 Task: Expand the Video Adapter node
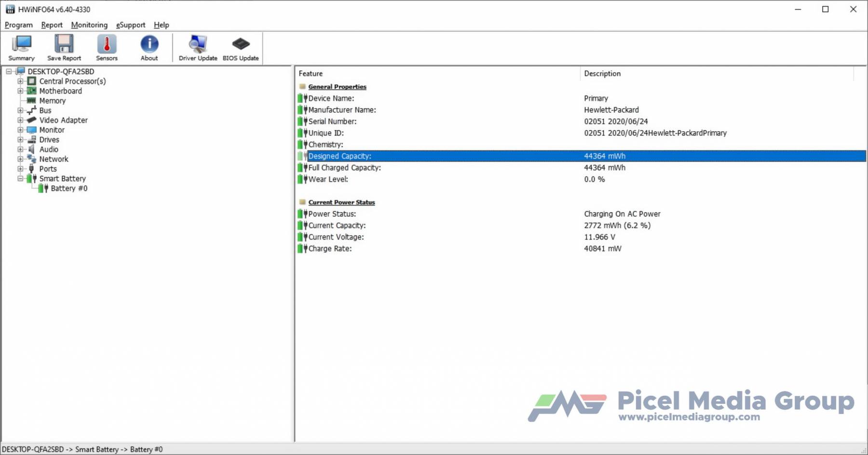[20, 120]
